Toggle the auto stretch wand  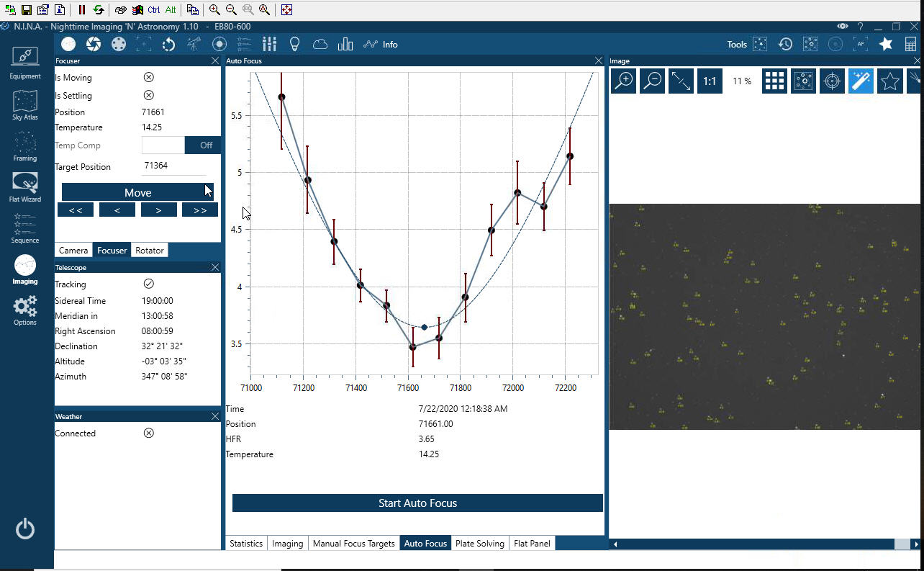click(861, 81)
